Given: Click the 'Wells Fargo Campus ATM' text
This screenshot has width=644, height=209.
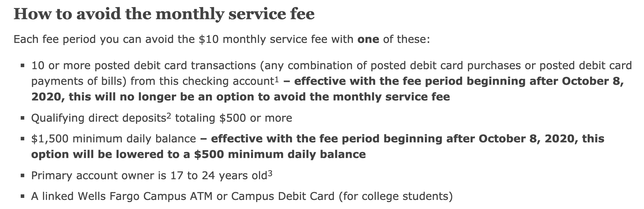Looking at the screenshot, I should (145, 196).
